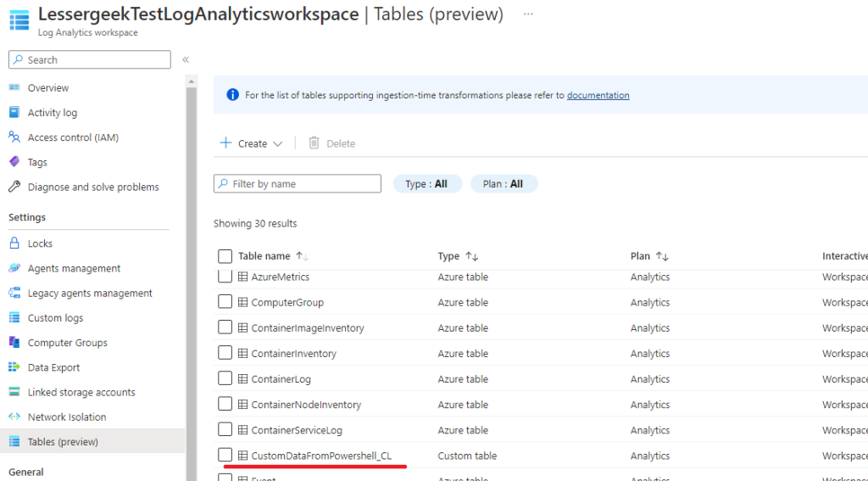Screen dimensions: 868x481
Task: Open the Data Export icon
Action: click(14, 367)
